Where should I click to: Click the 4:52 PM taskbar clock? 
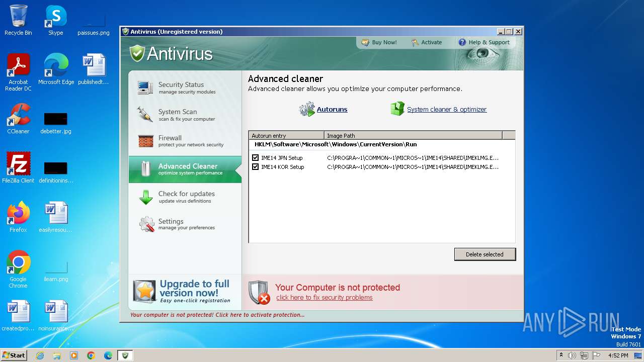pos(618,355)
